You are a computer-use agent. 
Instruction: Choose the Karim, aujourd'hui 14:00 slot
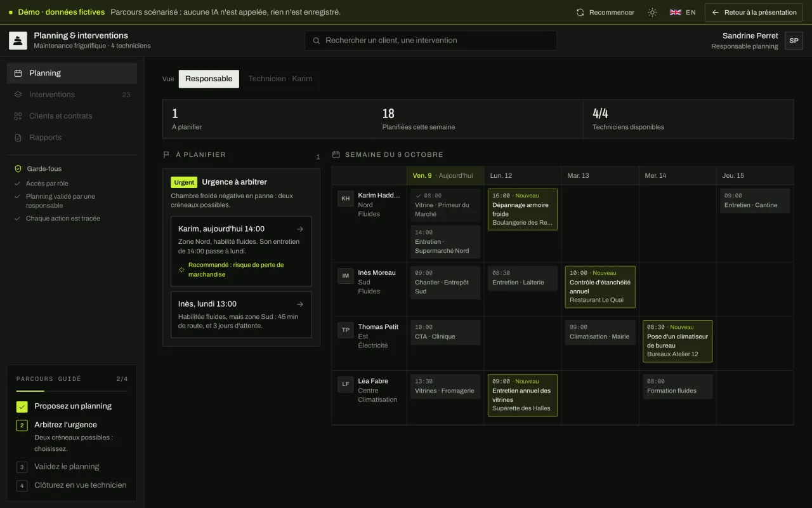[x=241, y=251]
